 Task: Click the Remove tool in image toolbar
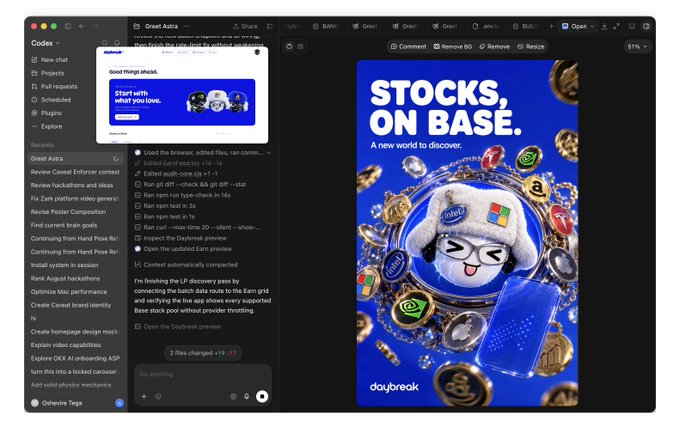point(494,46)
